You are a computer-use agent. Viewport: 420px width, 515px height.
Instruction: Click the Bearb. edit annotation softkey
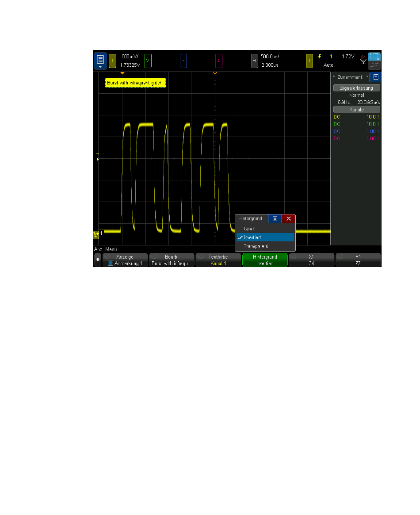pyautogui.click(x=172, y=260)
